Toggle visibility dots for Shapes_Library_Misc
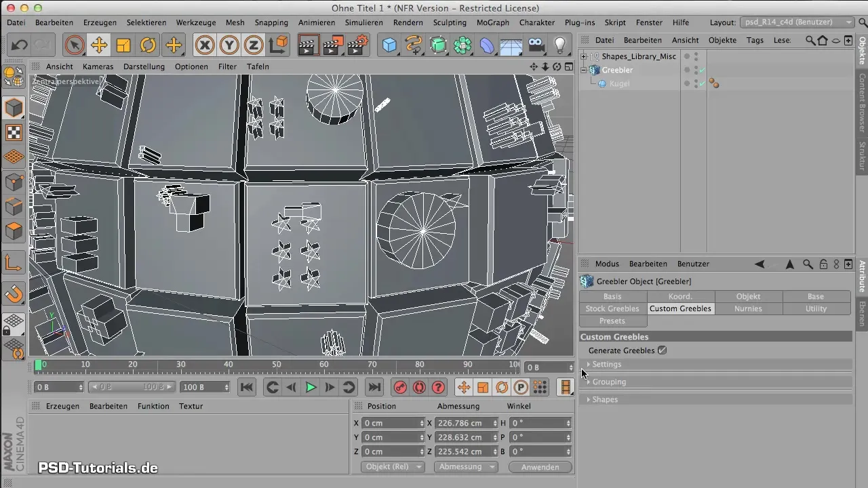Image resolution: width=868 pixels, height=488 pixels. pos(696,56)
